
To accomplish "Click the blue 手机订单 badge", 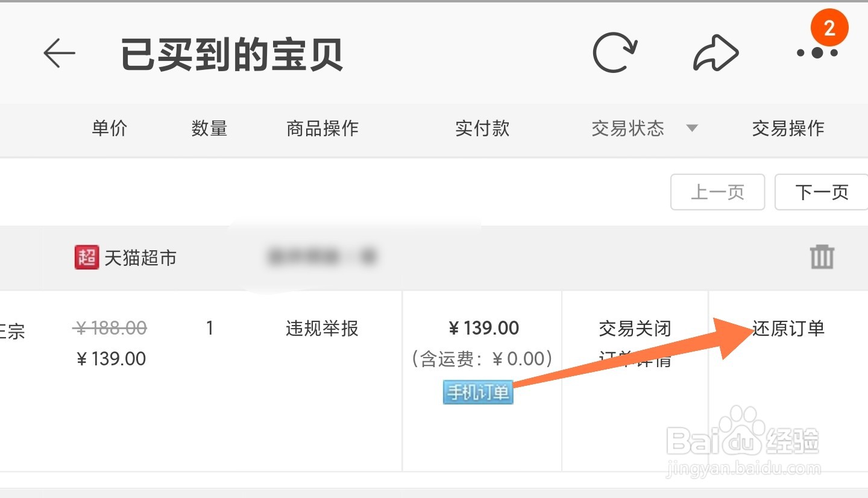I will [x=478, y=392].
